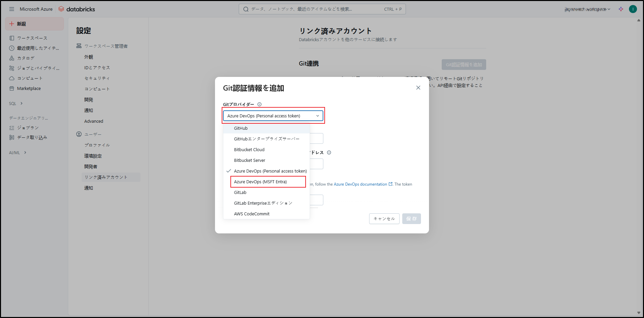Click the ジョブラン list icon
This screenshot has height=318, width=644.
pos(12,128)
